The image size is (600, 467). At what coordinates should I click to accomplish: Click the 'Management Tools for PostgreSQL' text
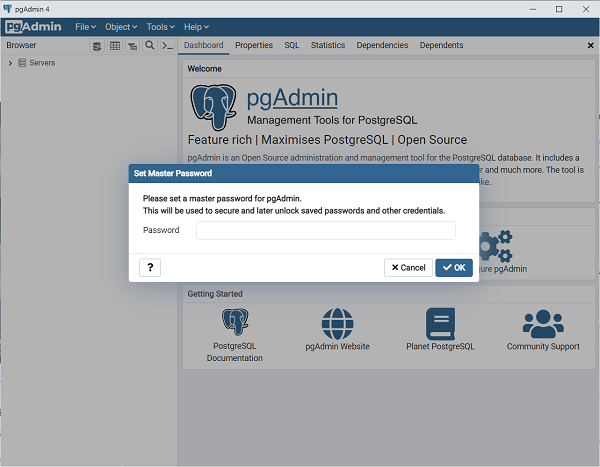click(x=332, y=120)
